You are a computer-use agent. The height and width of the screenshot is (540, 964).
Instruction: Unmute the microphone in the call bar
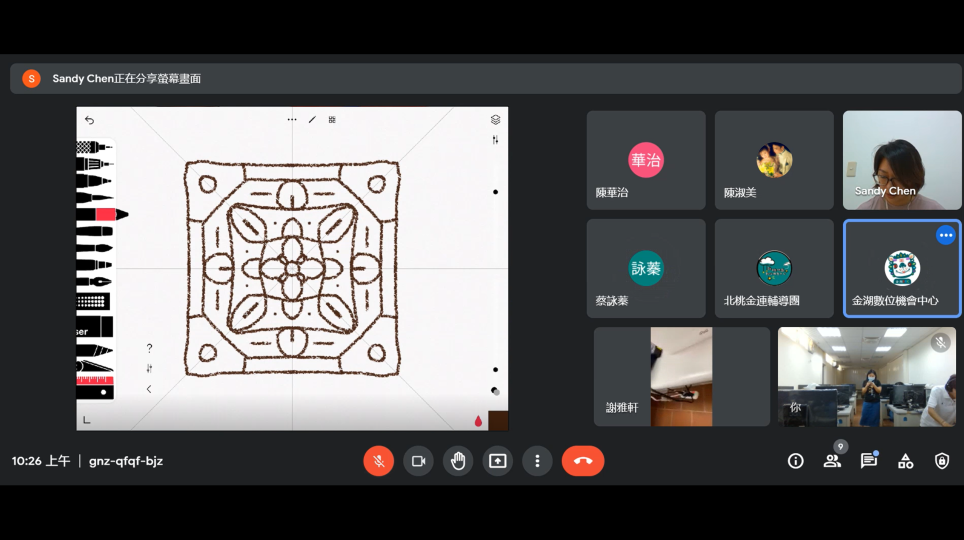[x=378, y=461]
